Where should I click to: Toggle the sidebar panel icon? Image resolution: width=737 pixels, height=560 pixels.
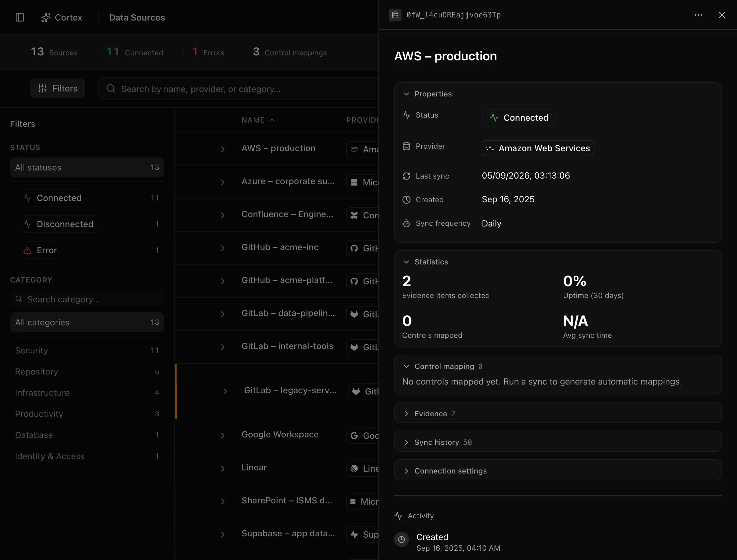[20, 17]
